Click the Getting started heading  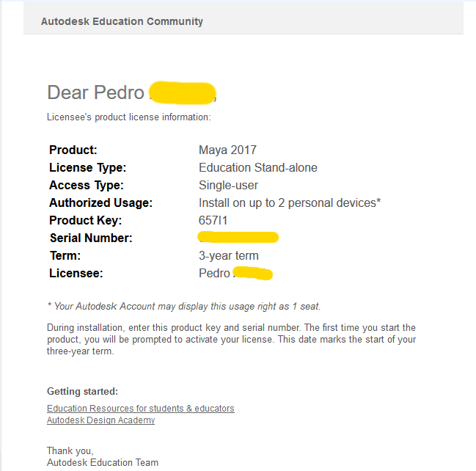82,391
